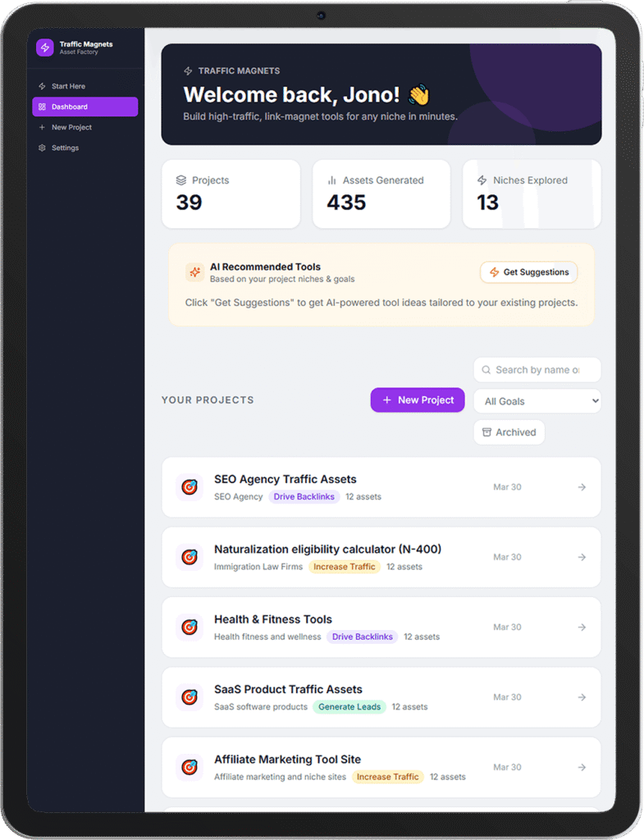
Task: Select Dashboard in the sidebar
Action: 84,107
